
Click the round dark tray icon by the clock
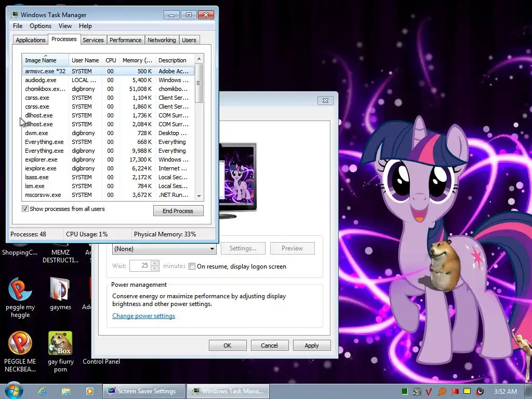(x=480, y=392)
